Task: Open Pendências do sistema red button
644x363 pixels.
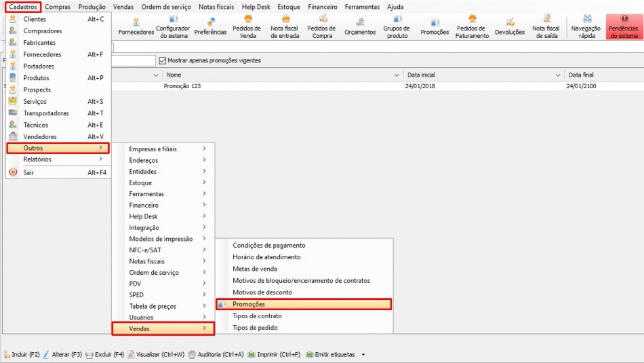Action: [624, 26]
